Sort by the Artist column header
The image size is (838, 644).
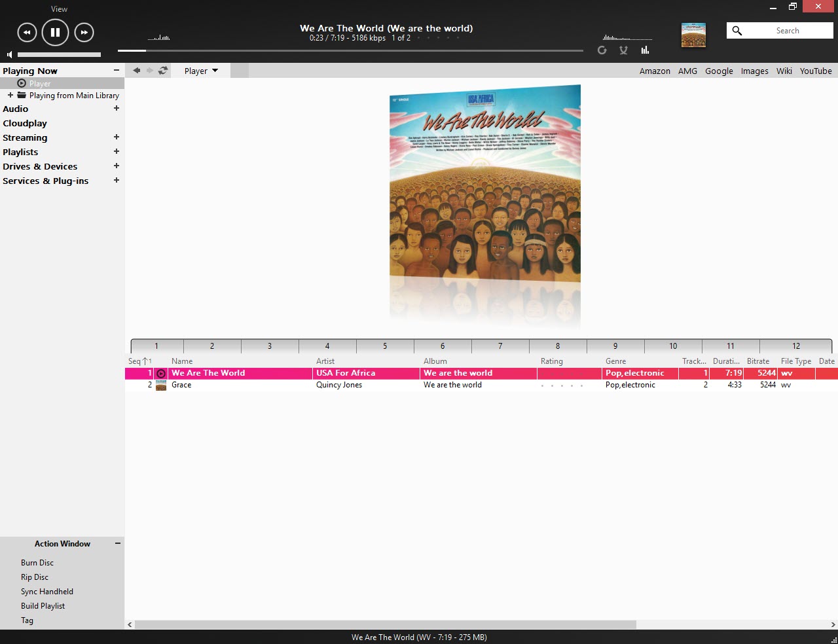[x=325, y=361]
